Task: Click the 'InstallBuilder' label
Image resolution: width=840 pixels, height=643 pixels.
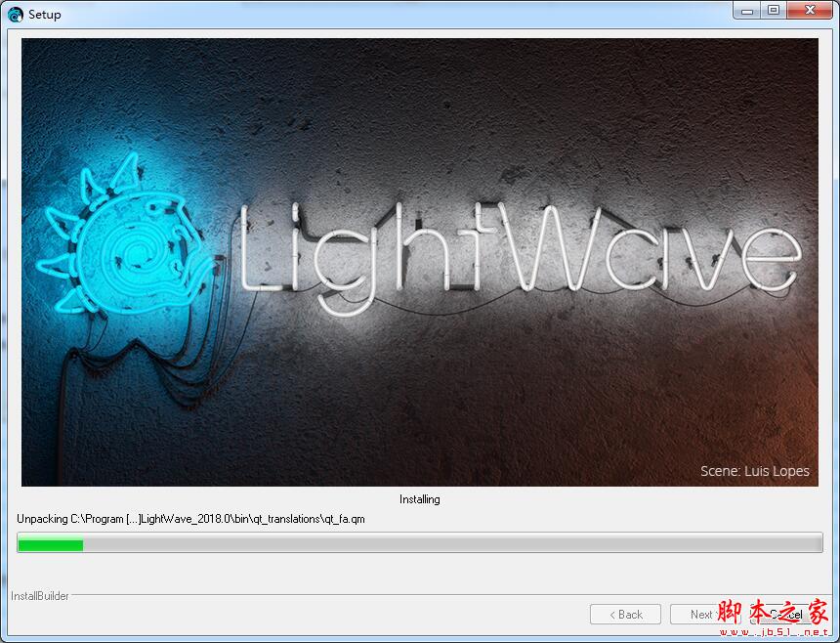Action: tap(40, 596)
